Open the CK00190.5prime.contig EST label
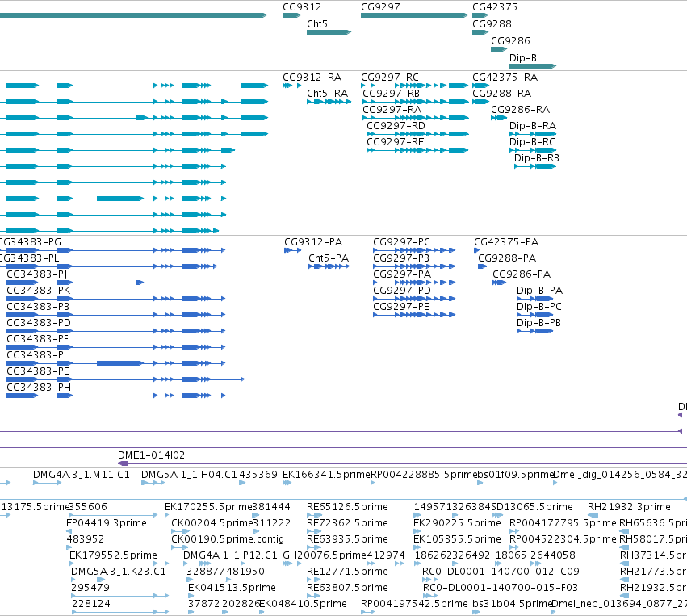The width and height of the screenshot is (687, 616). pyautogui.click(x=228, y=539)
